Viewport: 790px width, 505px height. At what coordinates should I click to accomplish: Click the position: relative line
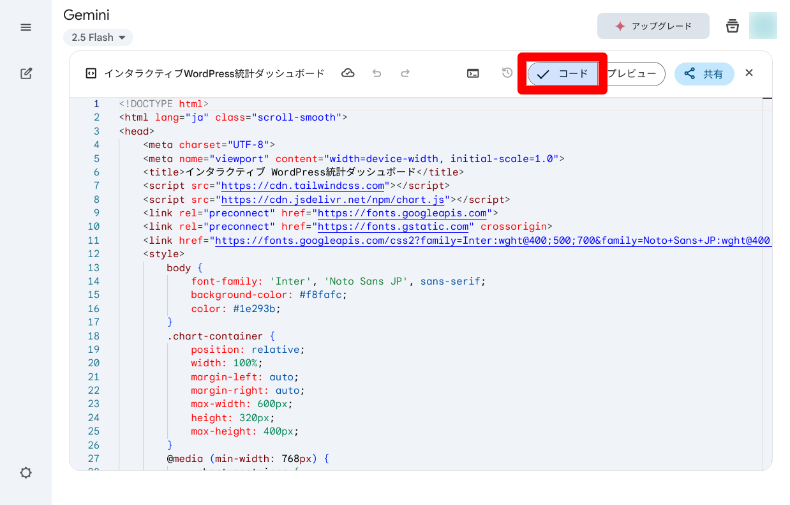pyautogui.click(x=247, y=350)
